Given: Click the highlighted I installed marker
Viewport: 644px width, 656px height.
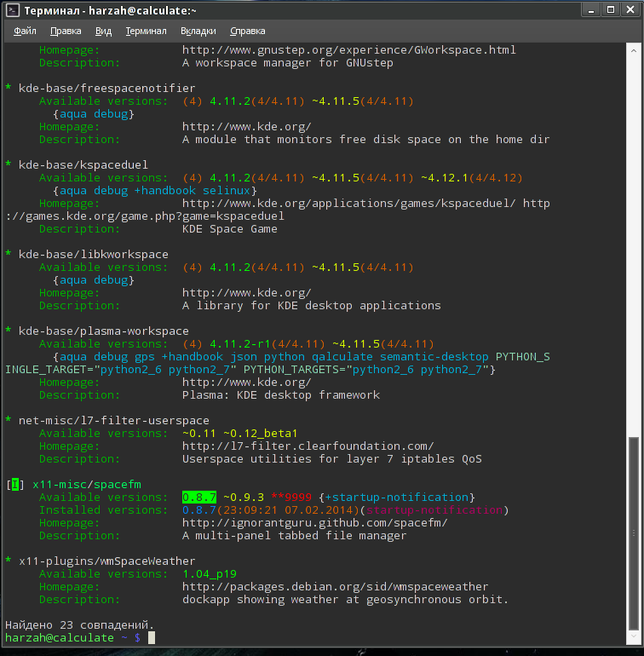Looking at the screenshot, I should click(15, 485).
